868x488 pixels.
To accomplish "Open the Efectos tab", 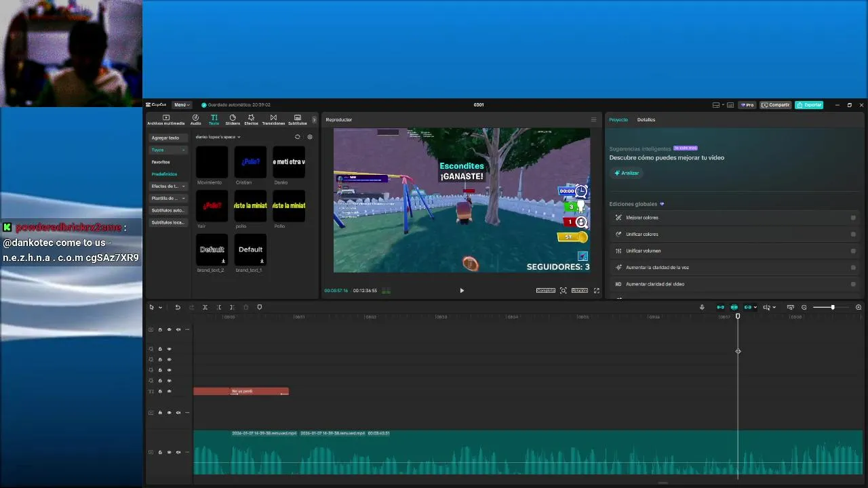I will pos(251,120).
